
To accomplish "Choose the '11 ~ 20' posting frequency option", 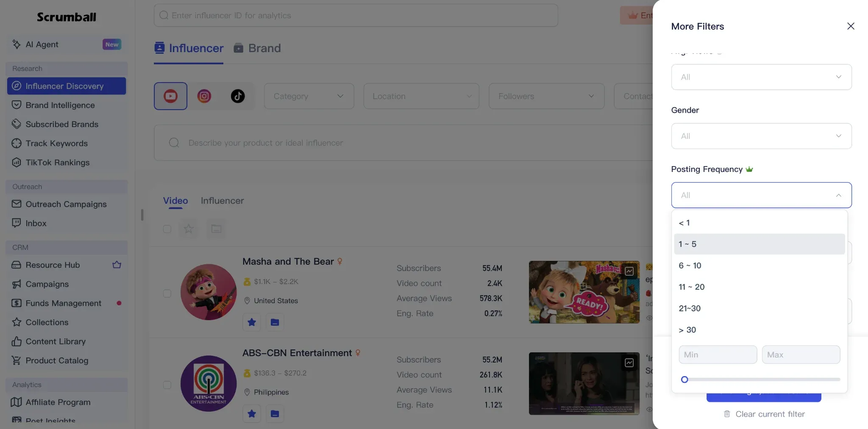I will pos(759,287).
